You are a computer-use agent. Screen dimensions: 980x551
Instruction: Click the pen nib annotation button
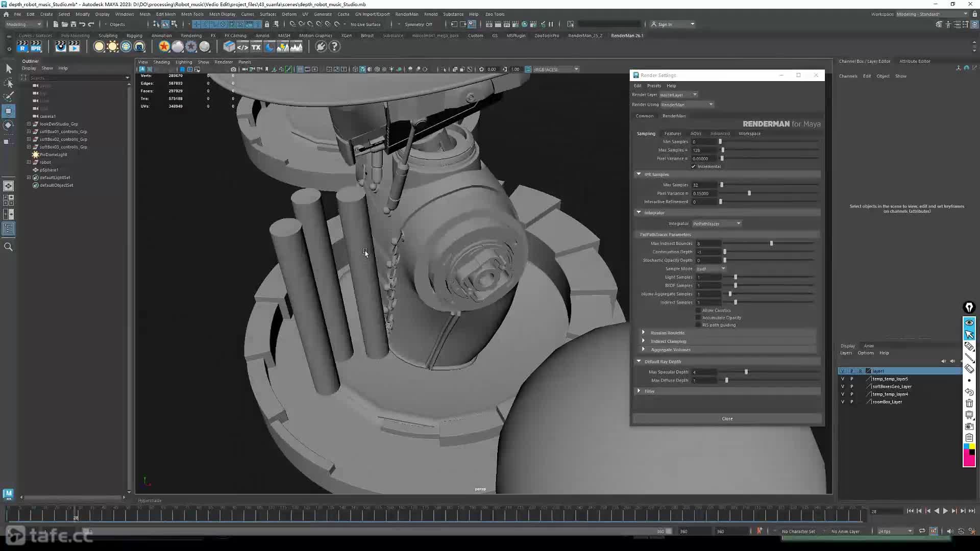pyautogui.click(x=969, y=307)
